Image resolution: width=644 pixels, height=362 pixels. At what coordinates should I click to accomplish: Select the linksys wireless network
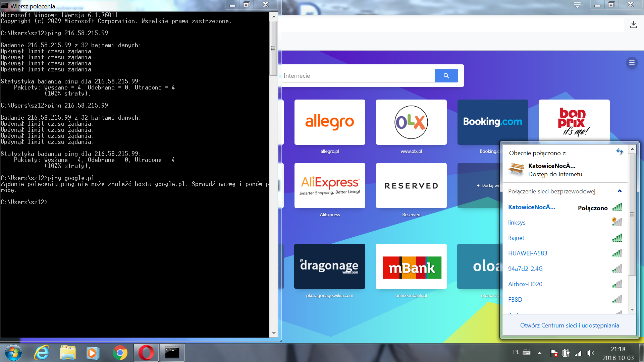(x=565, y=223)
